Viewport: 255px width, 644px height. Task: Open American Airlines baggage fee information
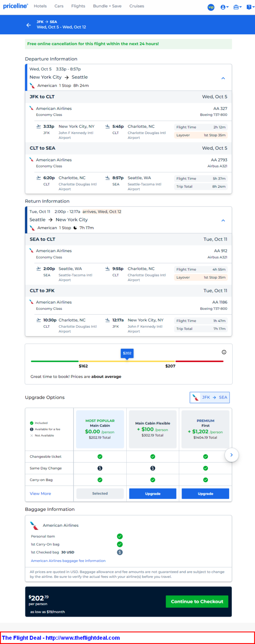click(68, 561)
